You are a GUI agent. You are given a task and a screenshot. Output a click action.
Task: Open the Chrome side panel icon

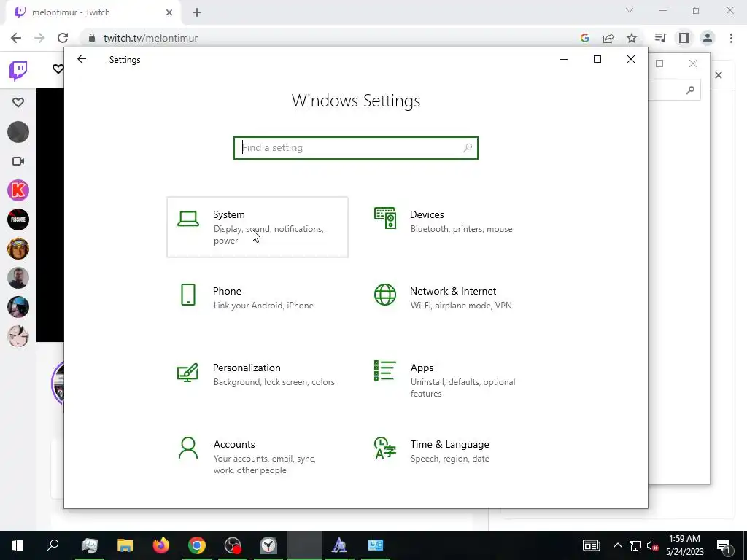[684, 38]
